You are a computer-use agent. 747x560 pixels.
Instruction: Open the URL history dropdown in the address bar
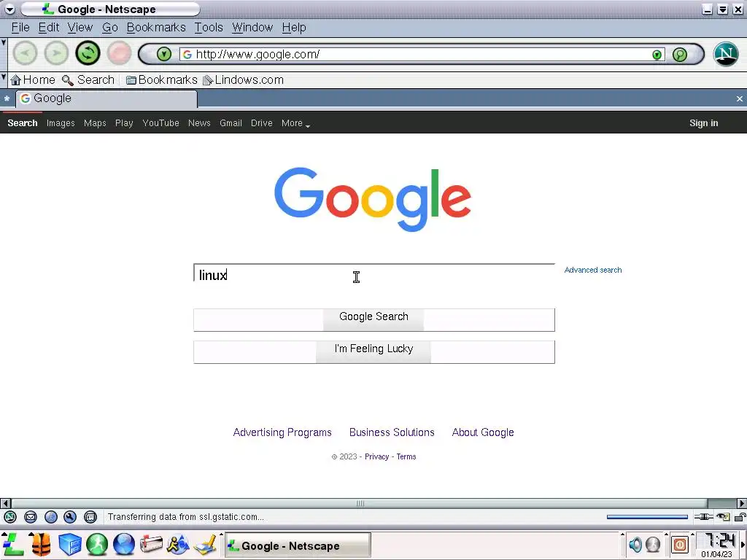coord(657,55)
